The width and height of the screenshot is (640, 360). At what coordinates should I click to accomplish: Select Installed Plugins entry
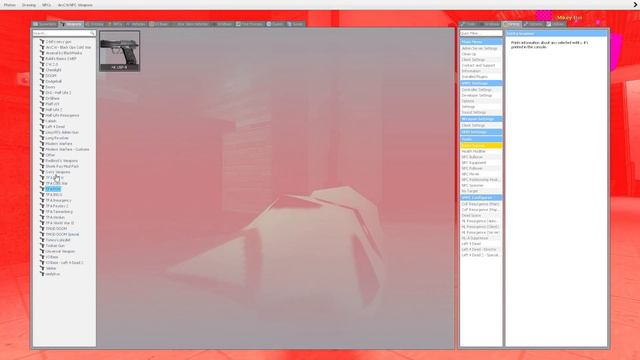coord(481,77)
